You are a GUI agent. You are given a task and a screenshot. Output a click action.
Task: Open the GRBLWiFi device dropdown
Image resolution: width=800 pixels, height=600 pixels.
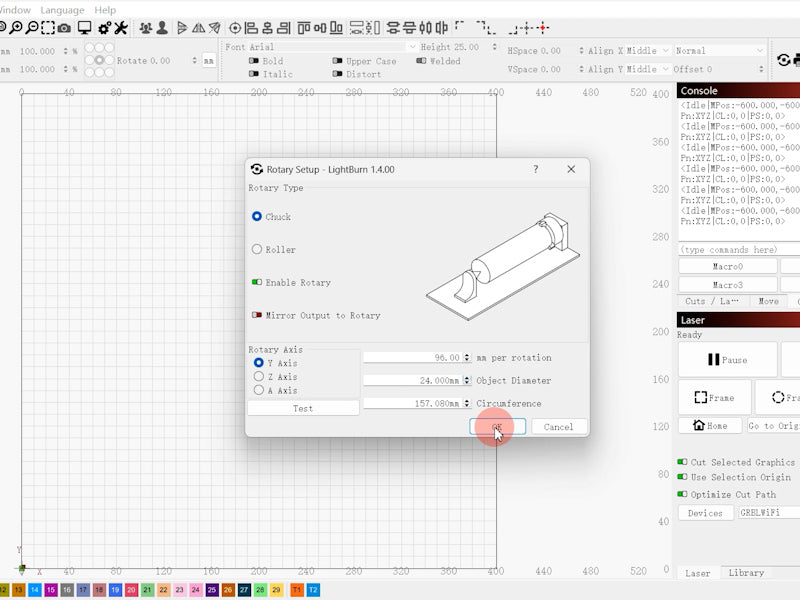769,513
